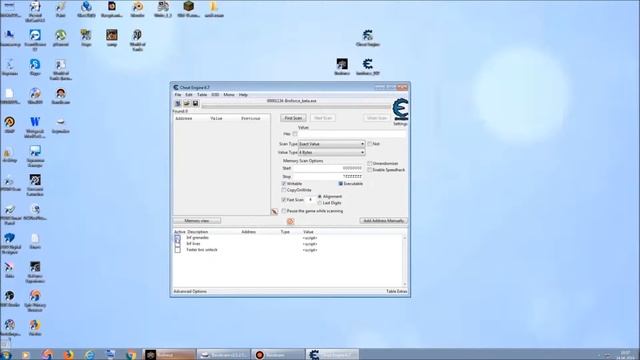This screenshot has width=640, height=360.
Task: Click the Stop address field
Action: tap(328, 176)
